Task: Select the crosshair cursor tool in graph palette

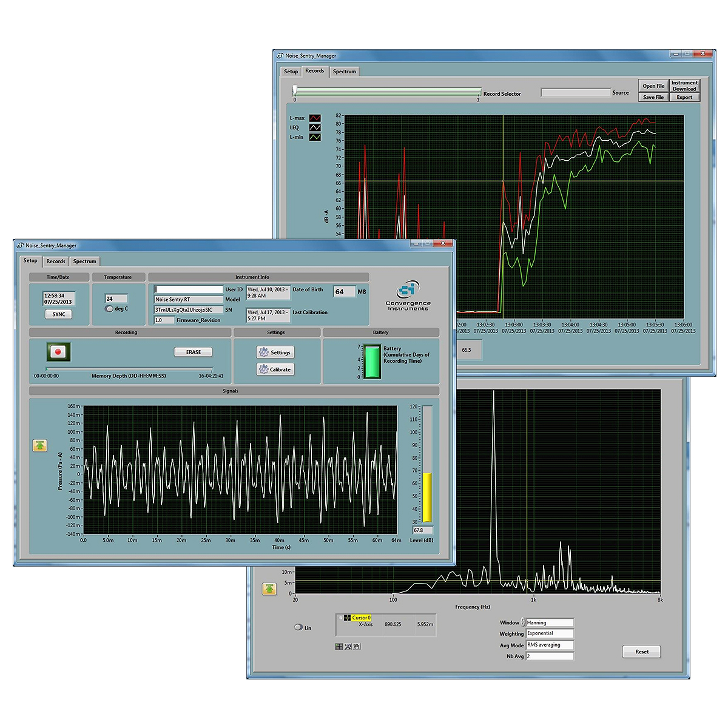Action: (x=339, y=646)
